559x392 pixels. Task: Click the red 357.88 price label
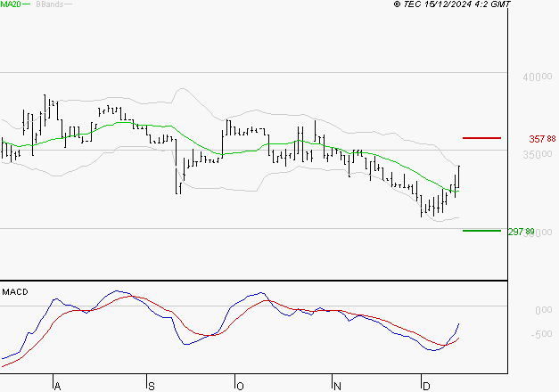542,139
